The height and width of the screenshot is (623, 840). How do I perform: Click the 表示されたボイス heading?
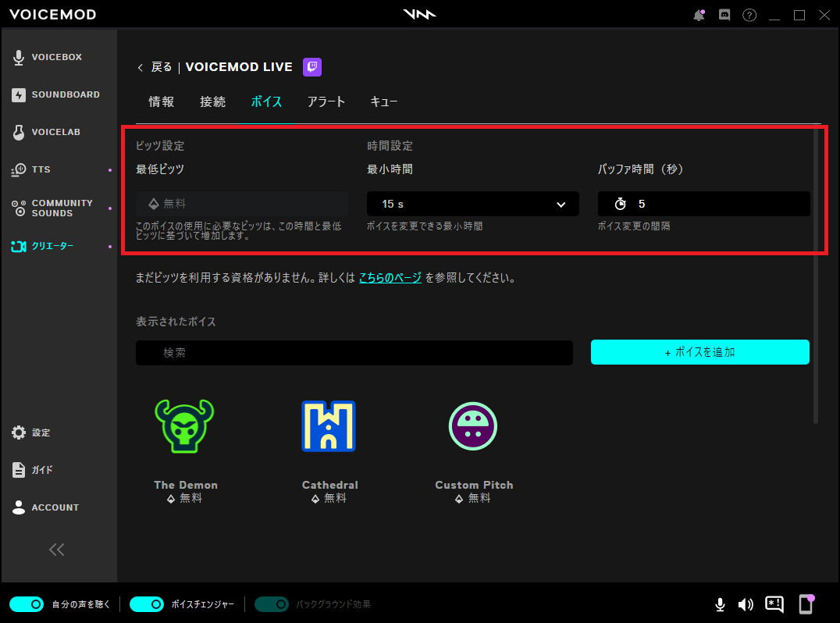[176, 322]
